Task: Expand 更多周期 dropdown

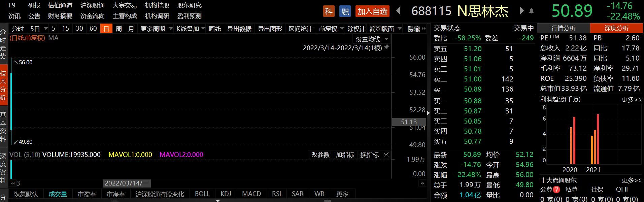Action: point(171,29)
